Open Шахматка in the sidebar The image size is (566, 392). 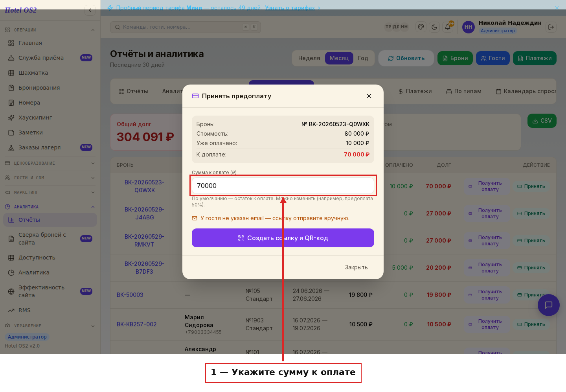50,73
